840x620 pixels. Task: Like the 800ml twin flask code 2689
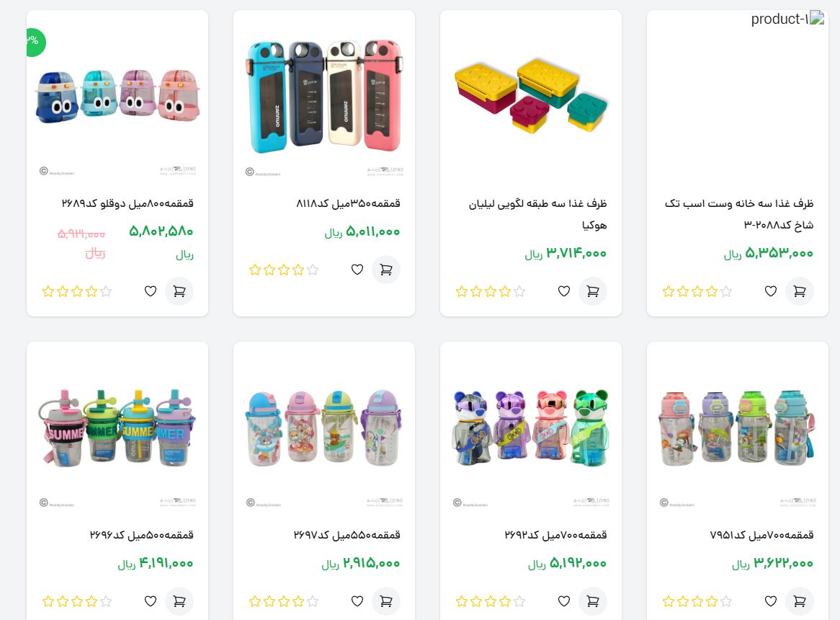[151, 291]
